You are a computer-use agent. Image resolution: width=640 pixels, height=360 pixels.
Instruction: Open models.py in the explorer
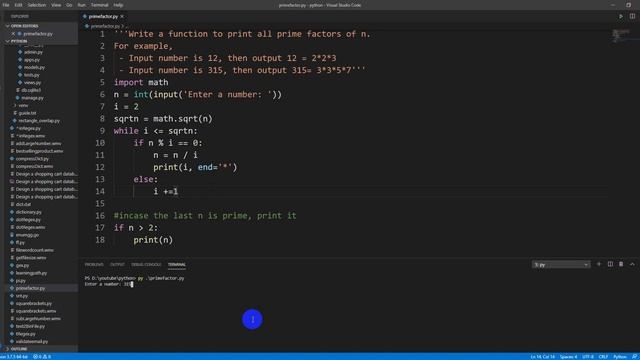pyautogui.click(x=34, y=67)
